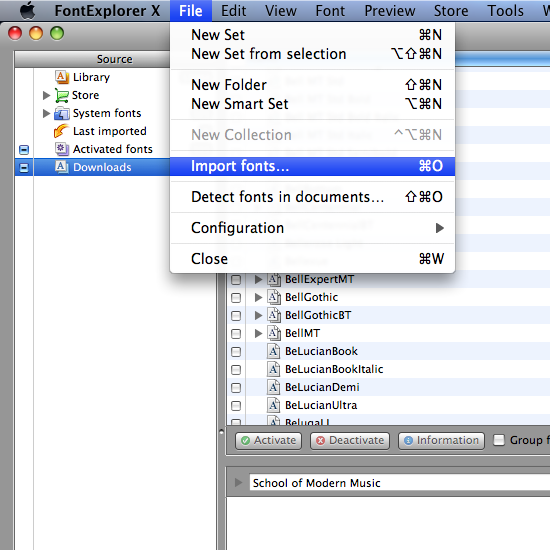Viewport: 550px width, 550px height.
Task: Click the BeLucianDemi font file icon
Action: tap(273, 387)
